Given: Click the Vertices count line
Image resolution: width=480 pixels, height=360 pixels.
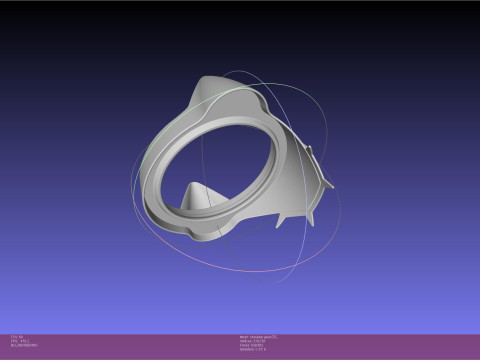Looking at the screenshot, I should [252, 341].
